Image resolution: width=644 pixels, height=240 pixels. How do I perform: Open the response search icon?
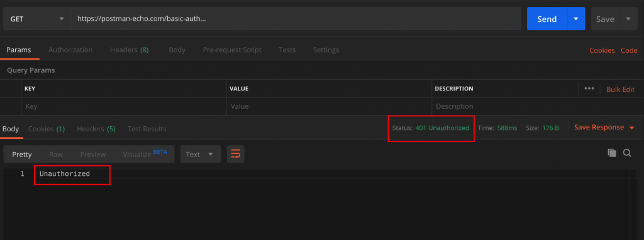coord(627,153)
